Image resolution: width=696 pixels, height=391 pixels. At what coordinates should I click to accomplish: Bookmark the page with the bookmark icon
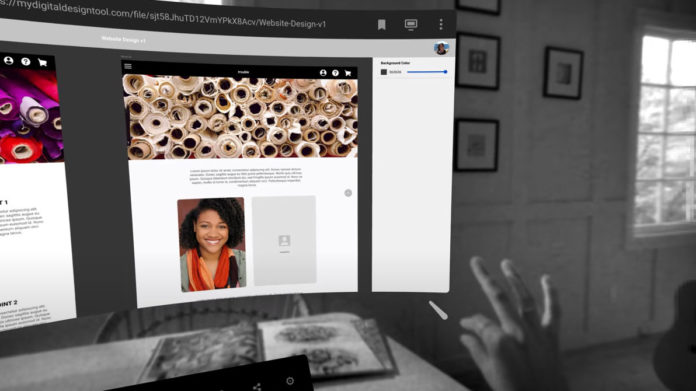[381, 25]
